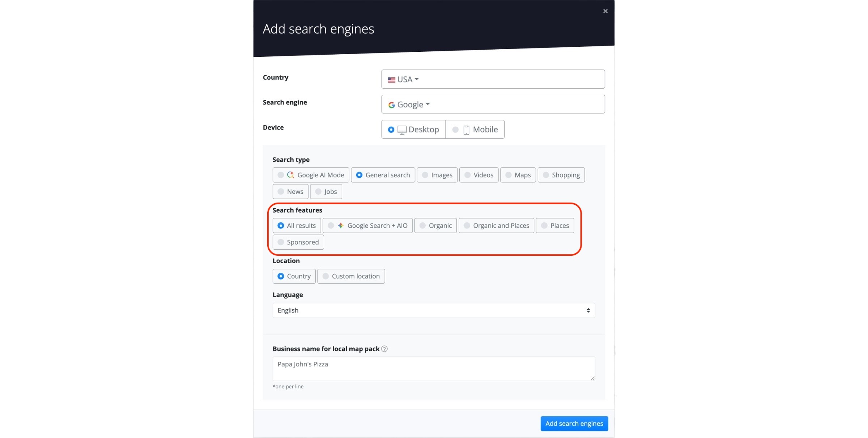Open the Google search engine dropdown
The image size is (868, 438).
coord(493,105)
